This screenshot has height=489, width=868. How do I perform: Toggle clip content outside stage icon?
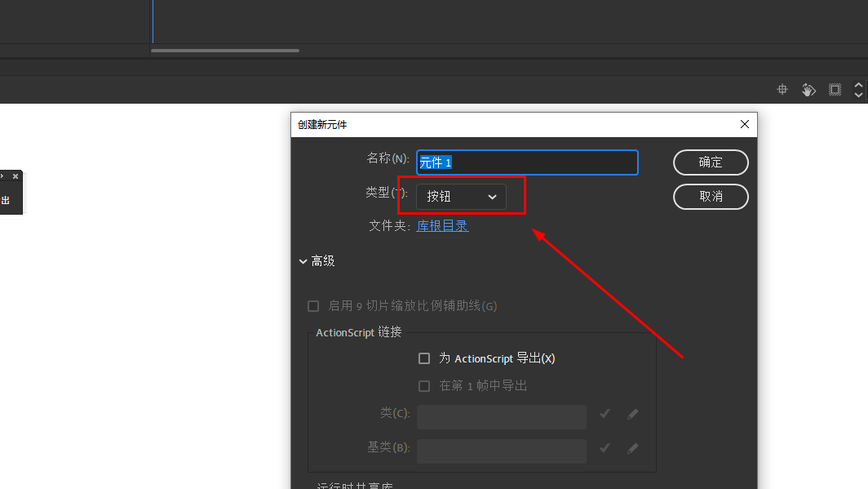point(835,89)
